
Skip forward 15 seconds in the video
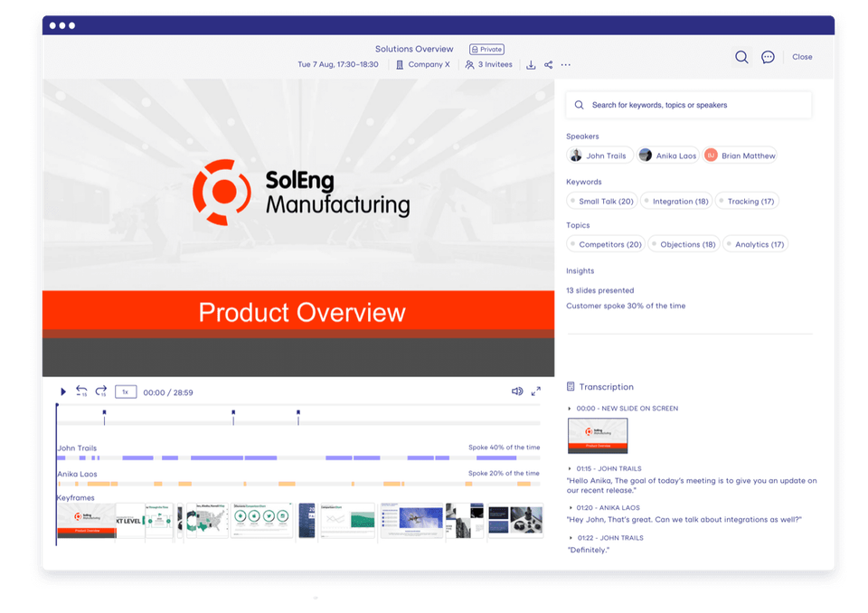tap(100, 391)
